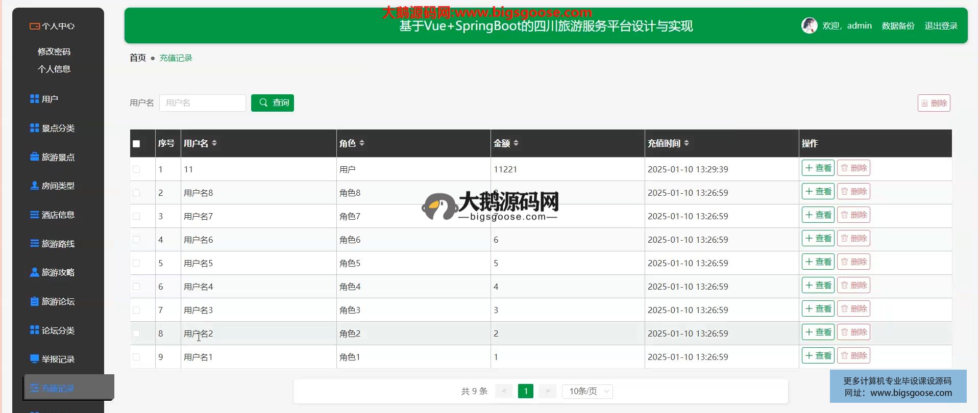This screenshot has width=980, height=413.
Task: Click 退出登录 in the header
Action: (x=941, y=26)
